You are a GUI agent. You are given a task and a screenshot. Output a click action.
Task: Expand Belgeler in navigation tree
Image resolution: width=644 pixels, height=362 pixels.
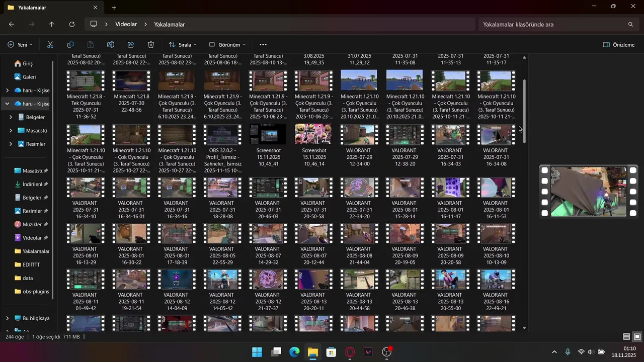point(11,117)
